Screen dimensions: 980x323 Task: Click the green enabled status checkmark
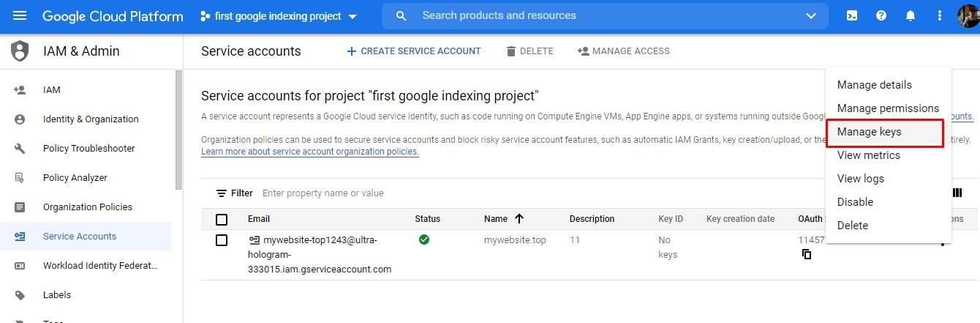[x=424, y=240]
